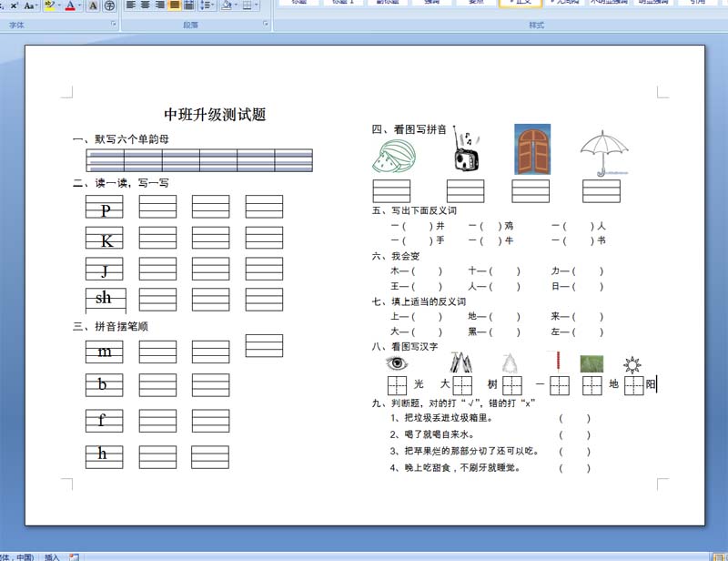This screenshot has width=728, height=561.
Task: Click the box containing letter h
Action: click(x=105, y=457)
